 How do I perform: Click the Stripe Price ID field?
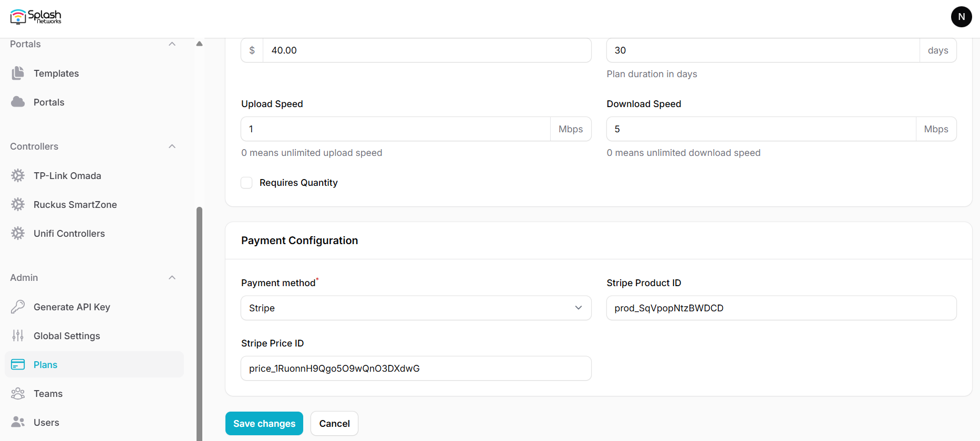[x=416, y=369]
